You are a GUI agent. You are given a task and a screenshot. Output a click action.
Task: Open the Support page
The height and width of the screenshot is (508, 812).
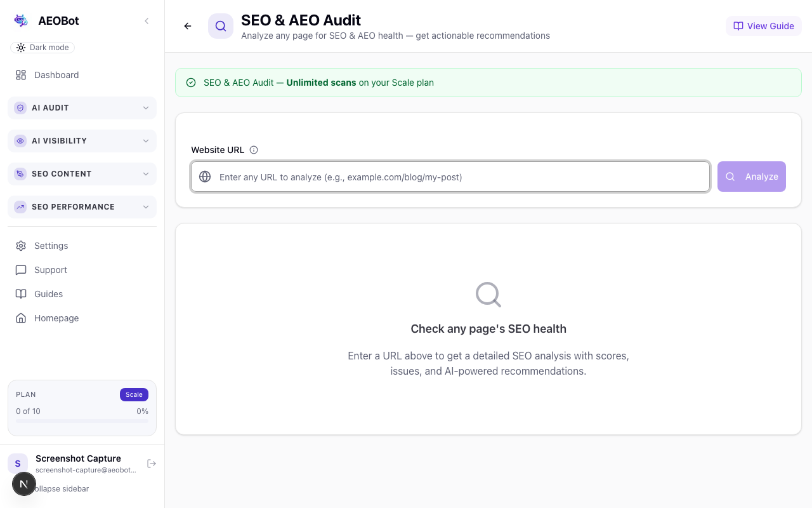click(x=82, y=270)
